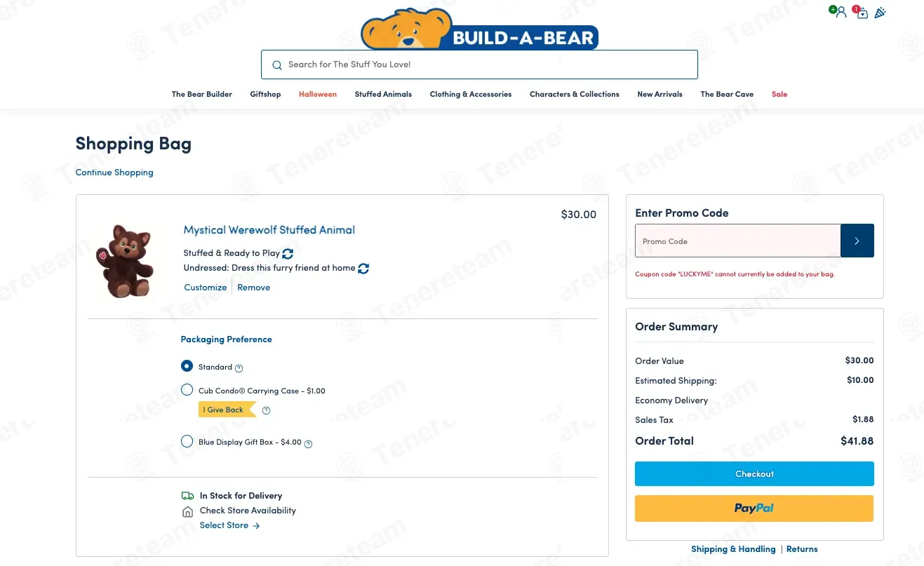The width and height of the screenshot is (924, 566).
Task: Select Standard packaging option
Action: click(x=187, y=366)
